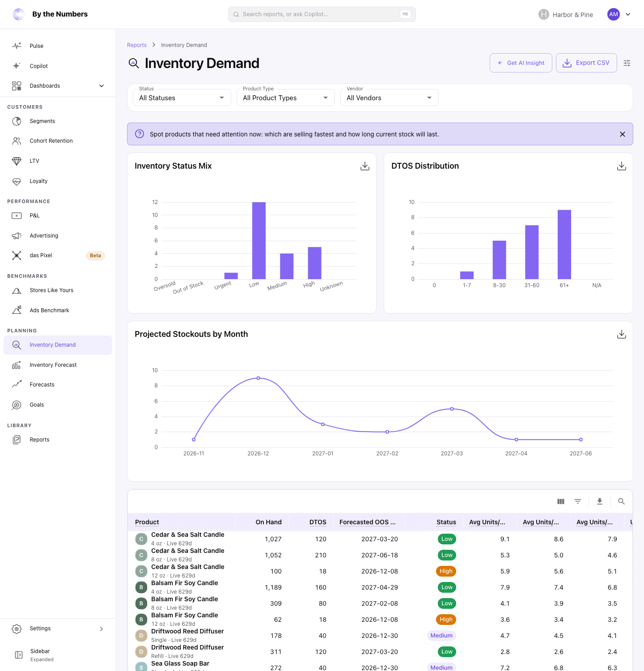The image size is (644, 671).
Task: Click Driftwood Reed Diffuser Refill row
Action: coord(379,652)
